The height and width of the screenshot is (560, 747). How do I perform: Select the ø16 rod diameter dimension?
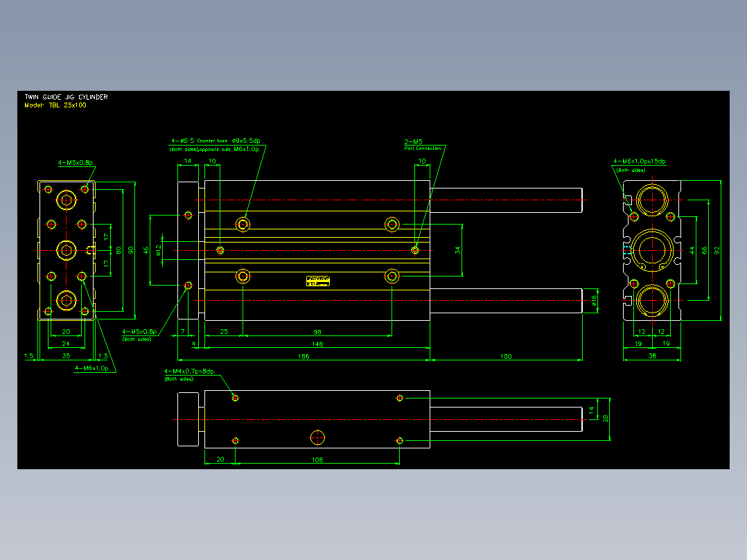click(594, 300)
